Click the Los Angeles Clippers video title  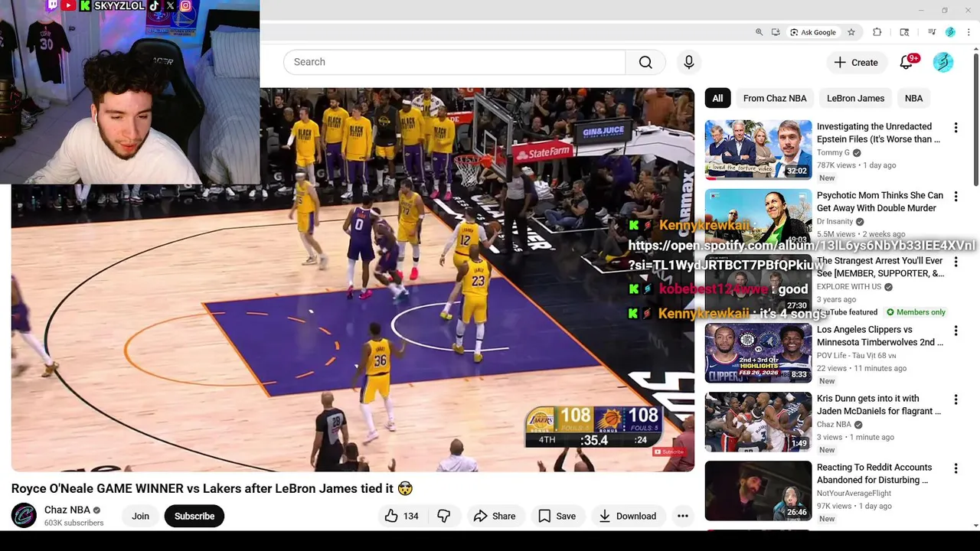pos(880,336)
